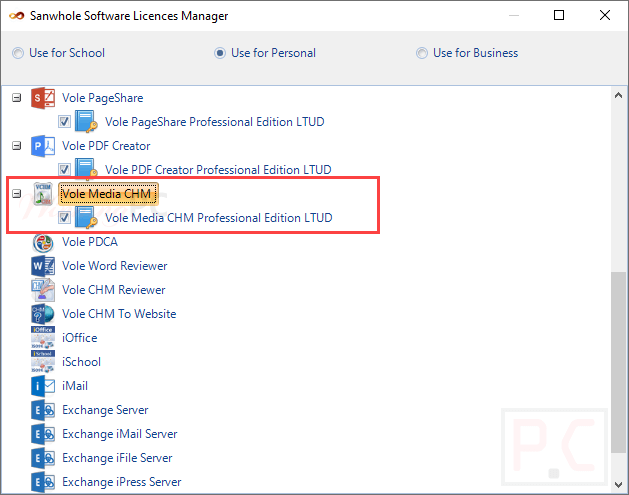
Task: Select the Vole PageShare tree item label
Action: pyautogui.click(x=102, y=98)
